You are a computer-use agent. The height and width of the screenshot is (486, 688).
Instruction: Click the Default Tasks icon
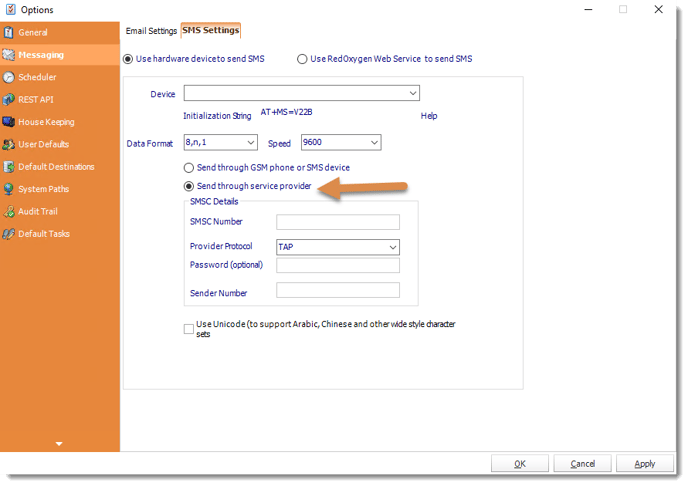click(x=8, y=234)
